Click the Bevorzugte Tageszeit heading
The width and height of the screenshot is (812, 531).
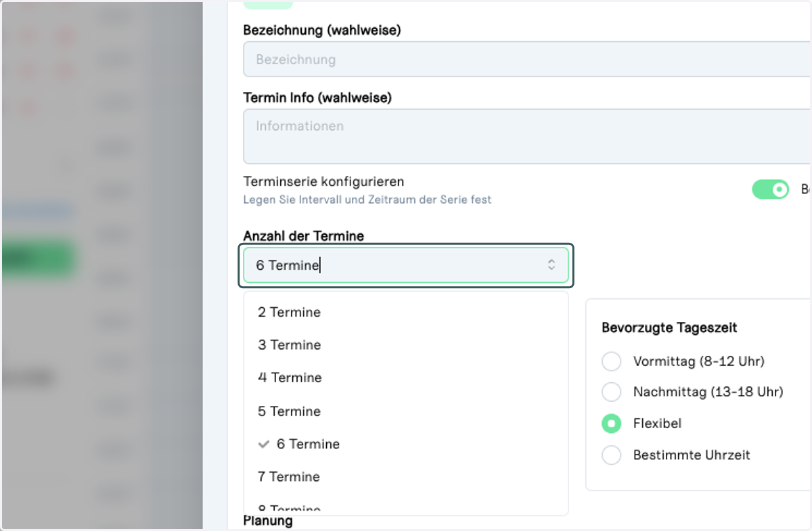tap(669, 328)
